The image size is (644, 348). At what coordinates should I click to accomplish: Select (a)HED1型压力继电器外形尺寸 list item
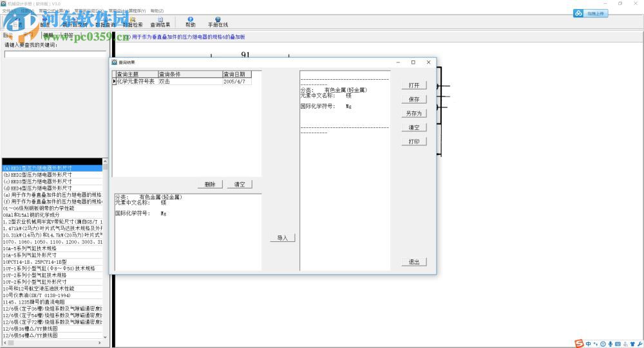click(x=52, y=169)
